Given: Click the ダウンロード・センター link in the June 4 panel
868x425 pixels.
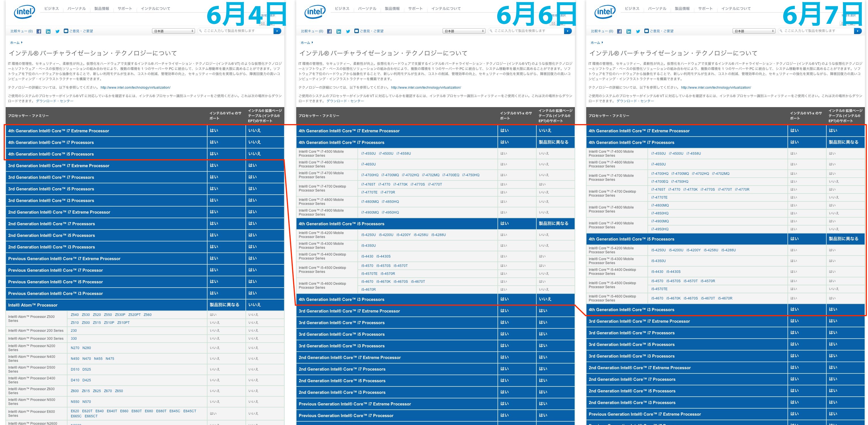Looking at the screenshot, I should coord(55,101).
